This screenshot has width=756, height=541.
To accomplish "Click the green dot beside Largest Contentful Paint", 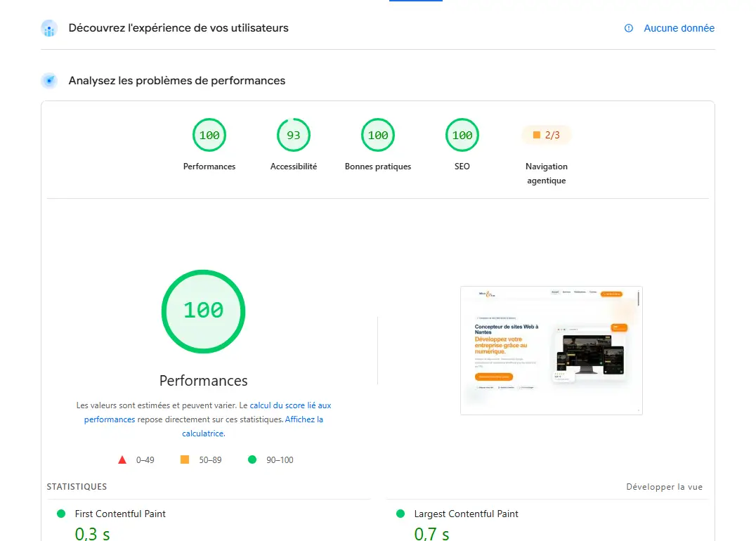I will [x=400, y=514].
